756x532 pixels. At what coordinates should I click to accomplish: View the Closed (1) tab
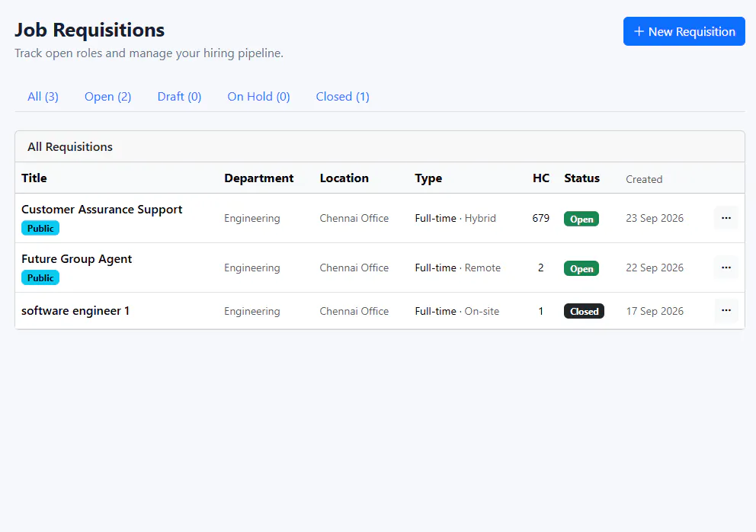point(342,97)
